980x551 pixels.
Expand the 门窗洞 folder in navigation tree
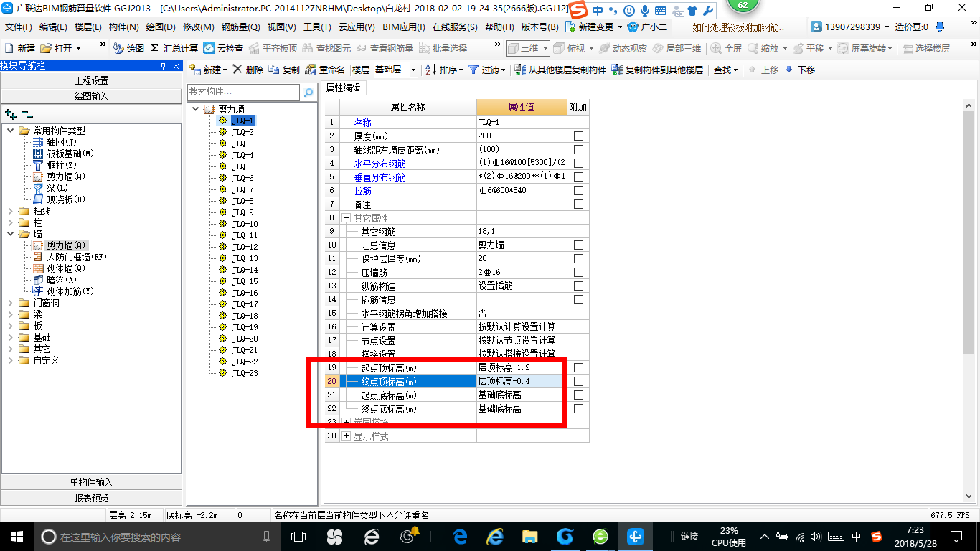tap(11, 303)
